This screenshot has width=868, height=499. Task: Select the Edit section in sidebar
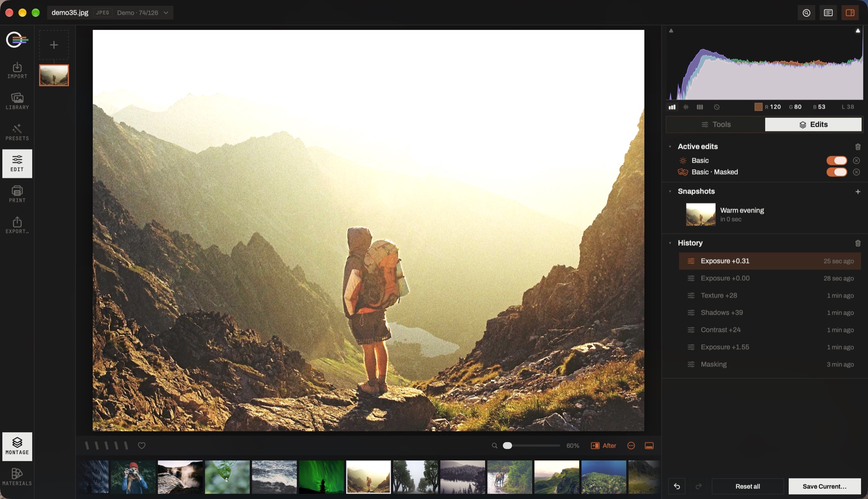tap(17, 164)
